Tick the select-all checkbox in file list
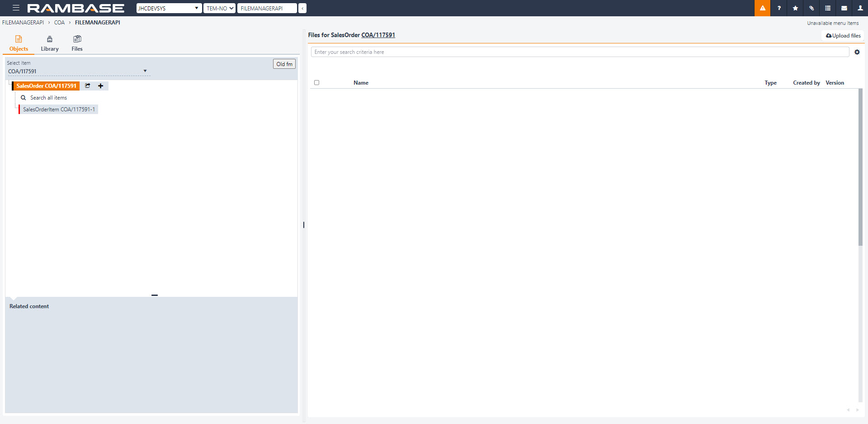868x424 pixels. 316,82
